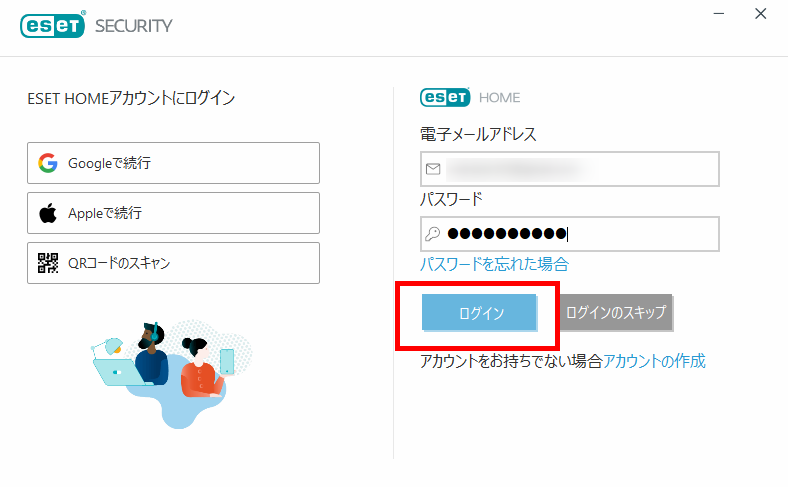Minimize the ESET Security window
The height and width of the screenshot is (487, 788).
click(719, 14)
